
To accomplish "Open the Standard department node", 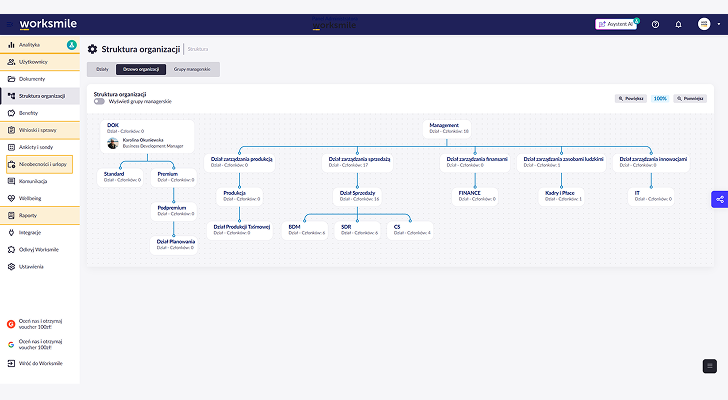I will [121, 177].
